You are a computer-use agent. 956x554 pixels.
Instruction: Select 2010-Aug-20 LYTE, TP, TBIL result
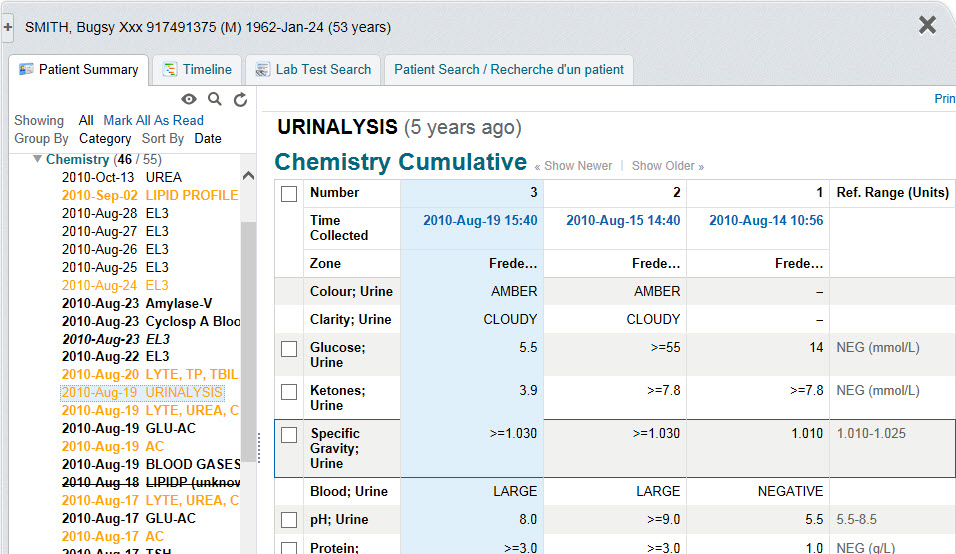tap(150, 375)
